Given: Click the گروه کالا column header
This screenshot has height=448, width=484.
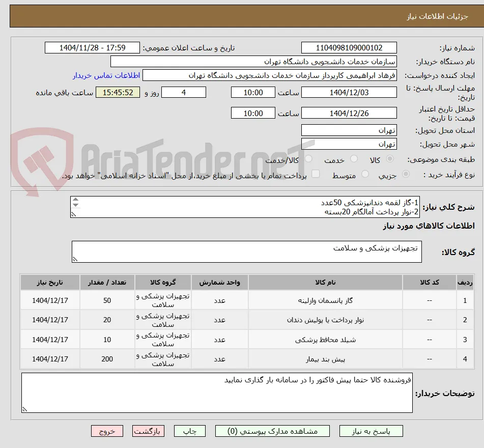Looking at the screenshot, I should click(163, 282).
